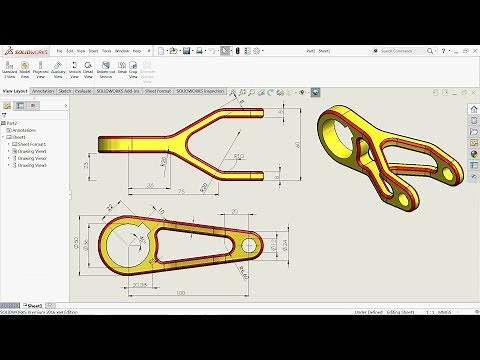The image size is (480, 360).
Task: Click the Open file icon
Action: pyautogui.click(x=173, y=51)
